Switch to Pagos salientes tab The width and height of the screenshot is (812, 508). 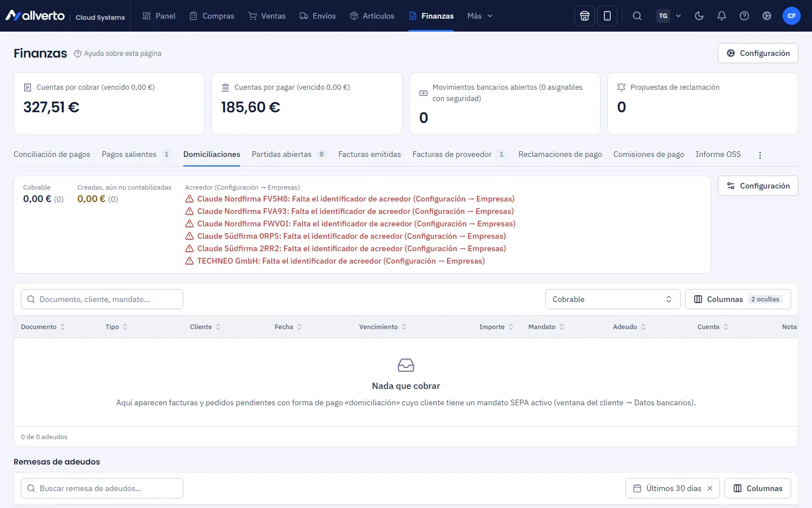pos(136,154)
